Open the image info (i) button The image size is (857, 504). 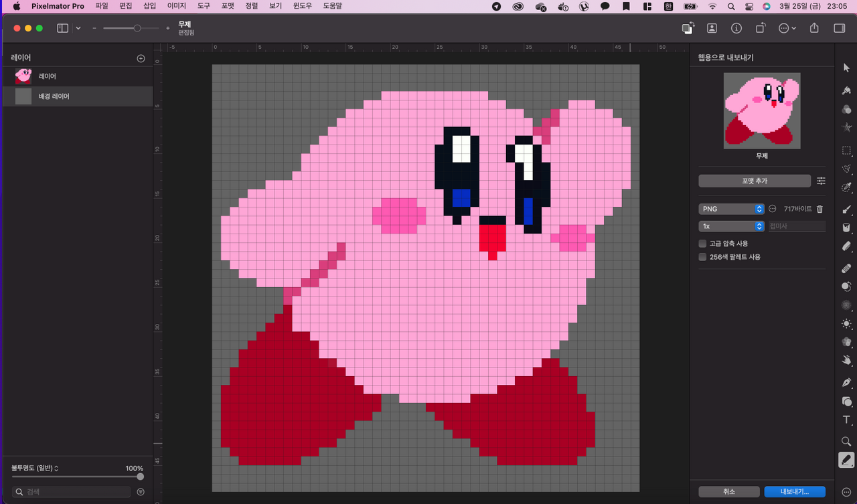(x=736, y=28)
